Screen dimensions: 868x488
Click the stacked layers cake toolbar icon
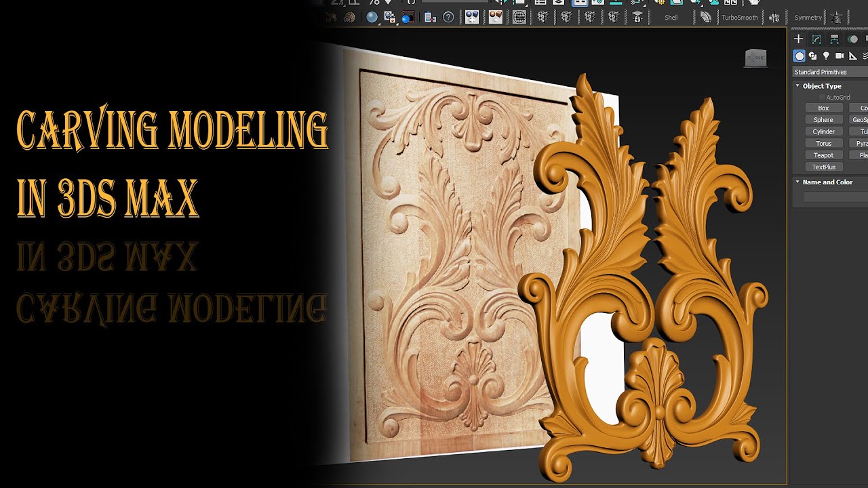tap(637, 18)
